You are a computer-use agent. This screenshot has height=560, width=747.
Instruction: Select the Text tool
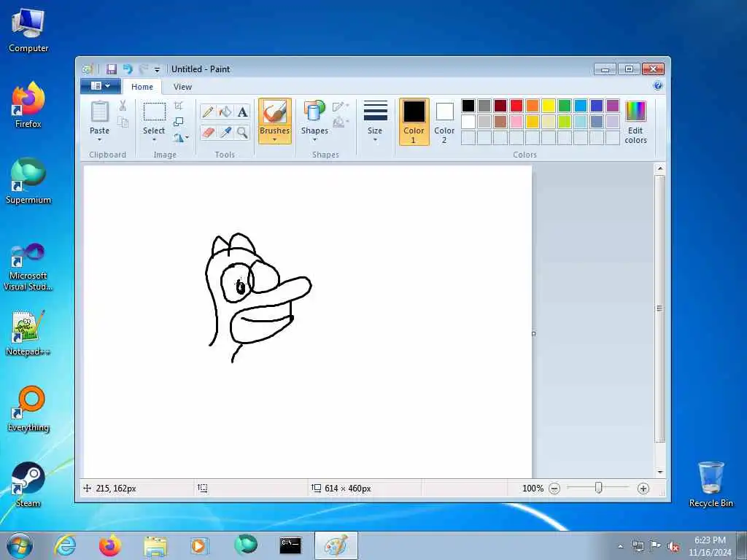pos(242,112)
